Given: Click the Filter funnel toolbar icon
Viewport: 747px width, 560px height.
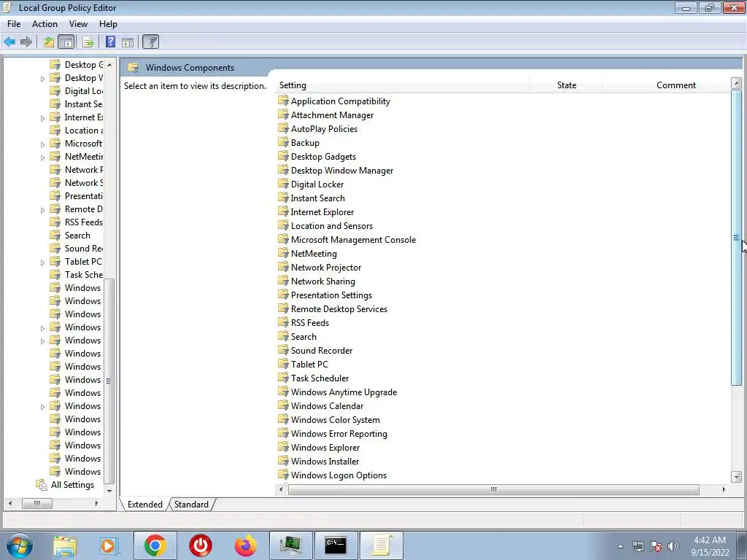Looking at the screenshot, I should (x=150, y=42).
